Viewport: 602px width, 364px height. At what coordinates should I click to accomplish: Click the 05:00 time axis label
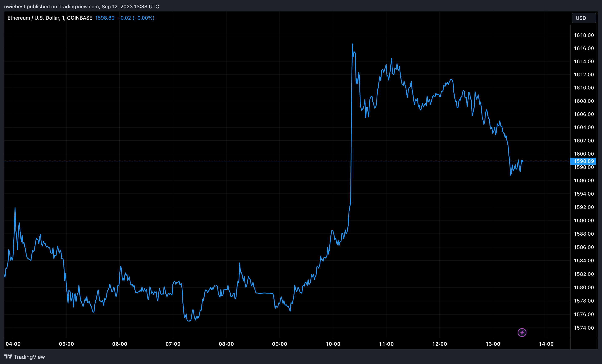point(66,344)
